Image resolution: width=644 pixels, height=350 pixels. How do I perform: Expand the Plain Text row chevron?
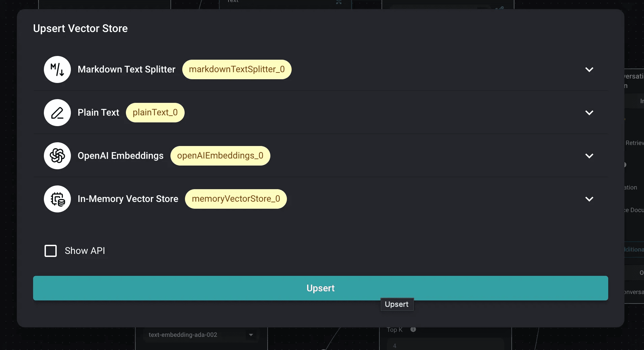(x=589, y=113)
